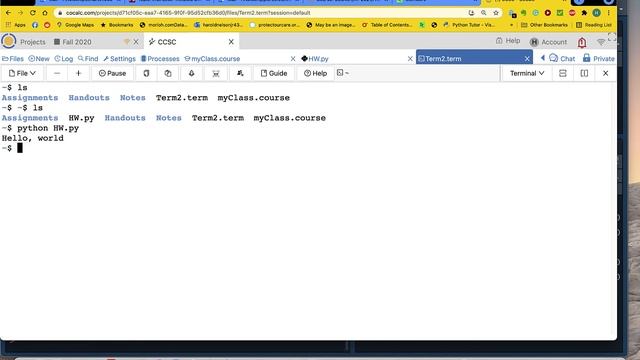Image resolution: width=640 pixels, height=360 pixels.
Task: Open the Apps bookmark shortcut
Action: (x=16, y=25)
